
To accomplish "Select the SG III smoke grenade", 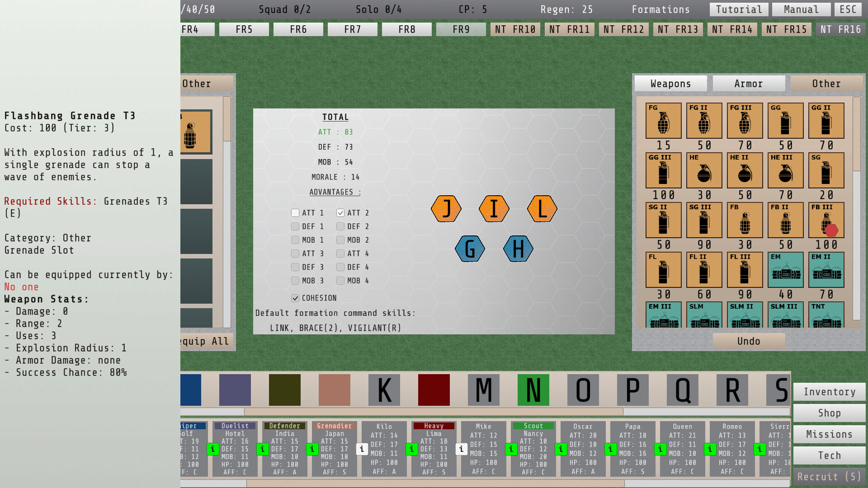I will [704, 220].
